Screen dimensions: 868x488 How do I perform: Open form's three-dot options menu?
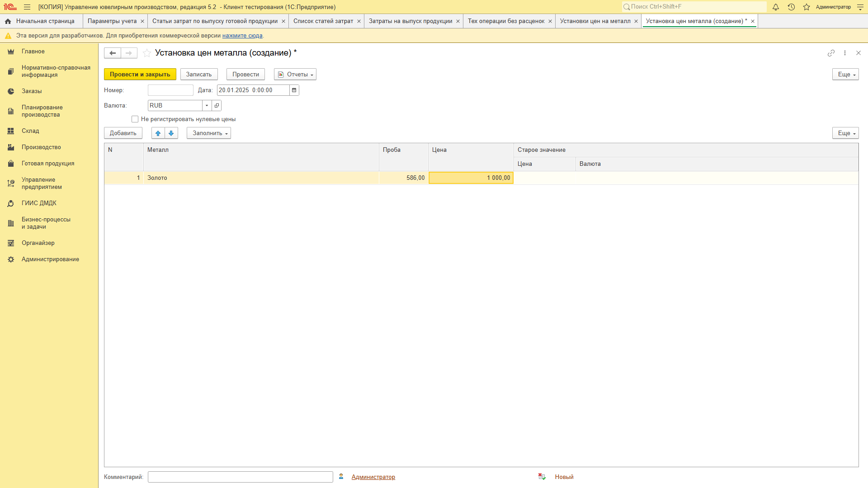(x=845, y=53)
